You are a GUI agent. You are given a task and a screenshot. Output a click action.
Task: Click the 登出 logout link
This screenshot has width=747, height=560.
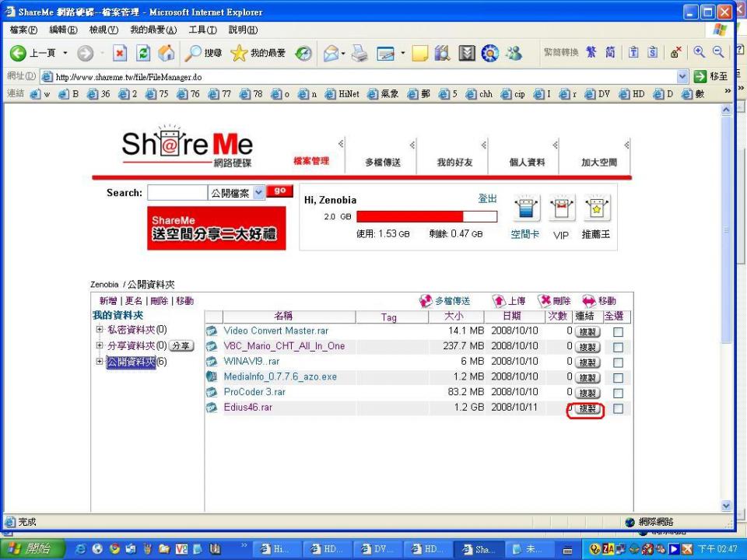tap(487, 198)
